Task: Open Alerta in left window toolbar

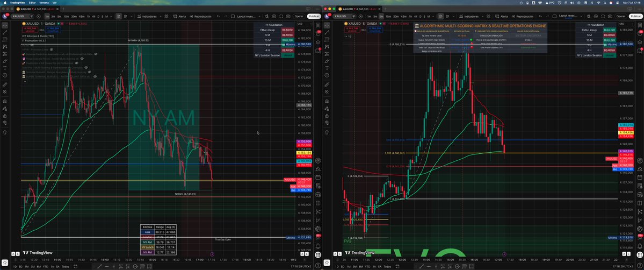Action: coord(179,17)
